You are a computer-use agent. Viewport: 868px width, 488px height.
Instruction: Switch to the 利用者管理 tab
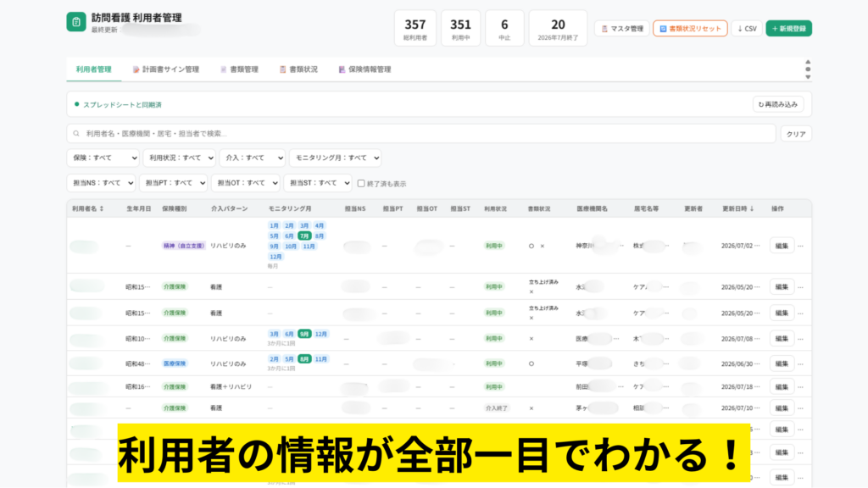click(x=93, y=69)
